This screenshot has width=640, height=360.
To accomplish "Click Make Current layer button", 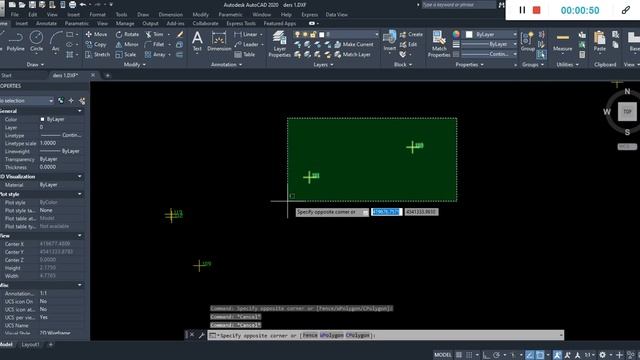I will 354,44.
